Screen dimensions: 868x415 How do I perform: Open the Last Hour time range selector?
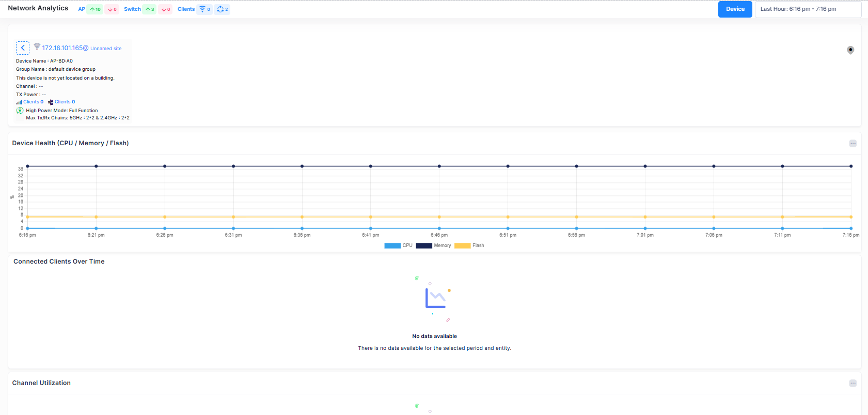coord(808,9)
